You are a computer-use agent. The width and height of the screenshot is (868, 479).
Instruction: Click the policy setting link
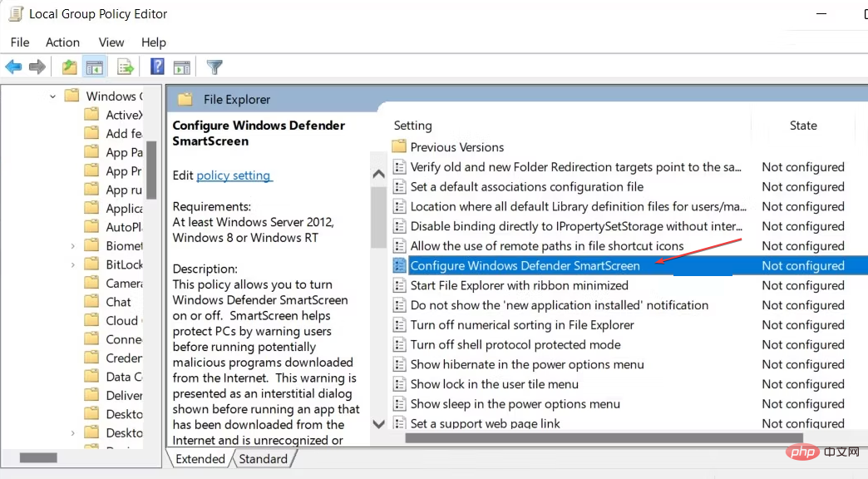(234, 175)
